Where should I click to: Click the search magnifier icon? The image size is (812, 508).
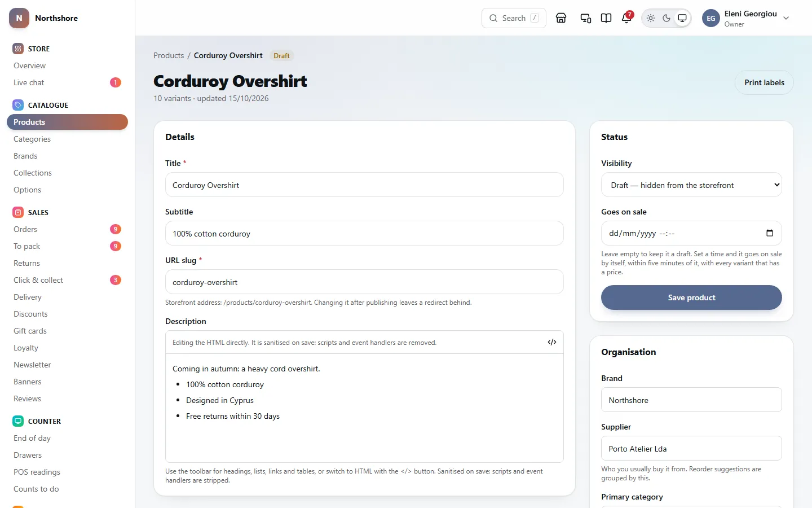coord(493,18)
